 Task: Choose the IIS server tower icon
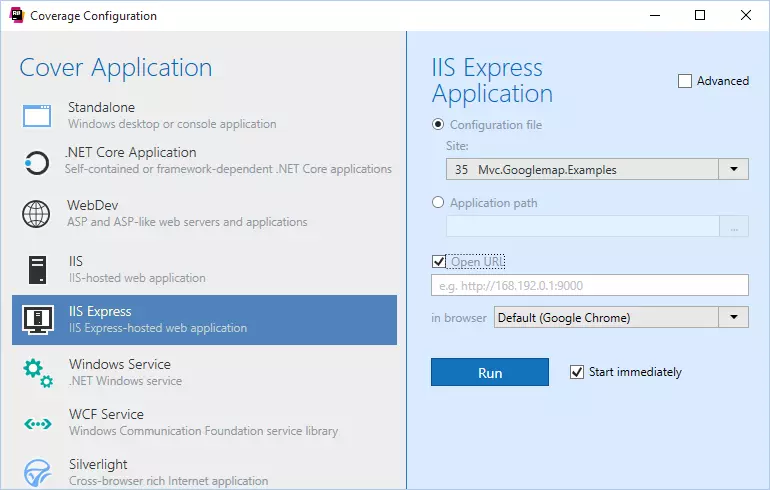(37, 269)
